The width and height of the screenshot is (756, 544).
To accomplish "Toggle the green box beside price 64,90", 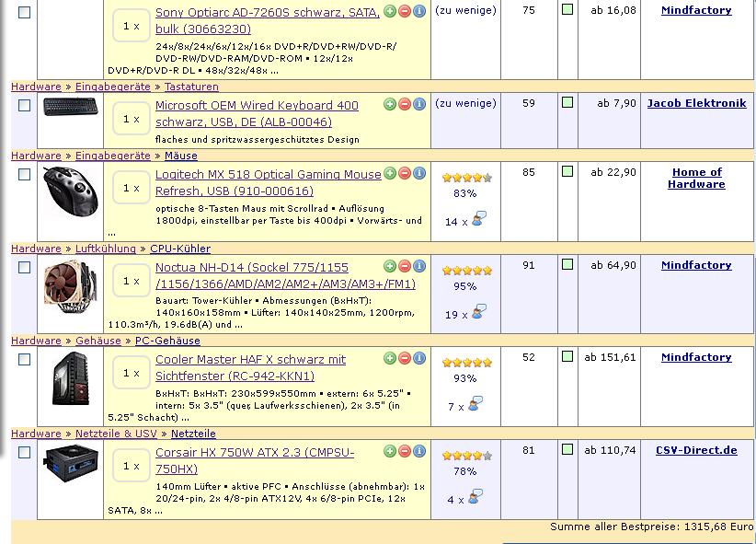I will (567, 264).
